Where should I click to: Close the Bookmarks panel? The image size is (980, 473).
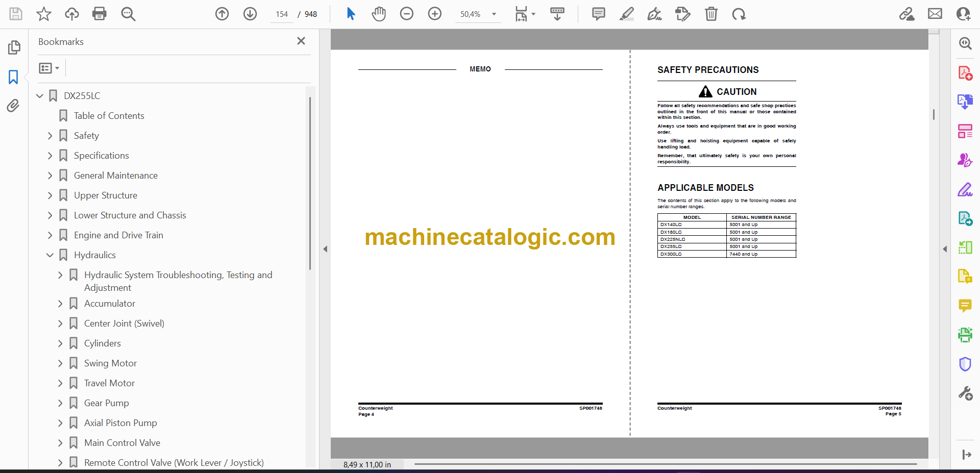tap(301, 41)
